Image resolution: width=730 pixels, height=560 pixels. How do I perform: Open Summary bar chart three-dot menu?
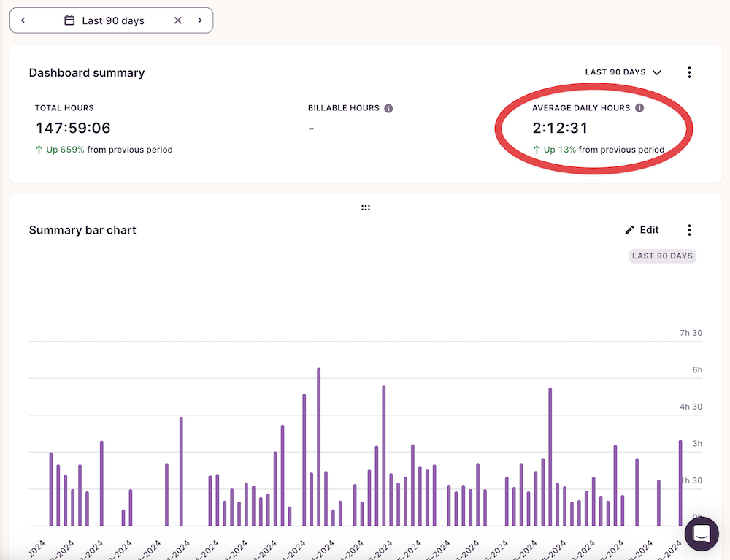pos(689,230)
